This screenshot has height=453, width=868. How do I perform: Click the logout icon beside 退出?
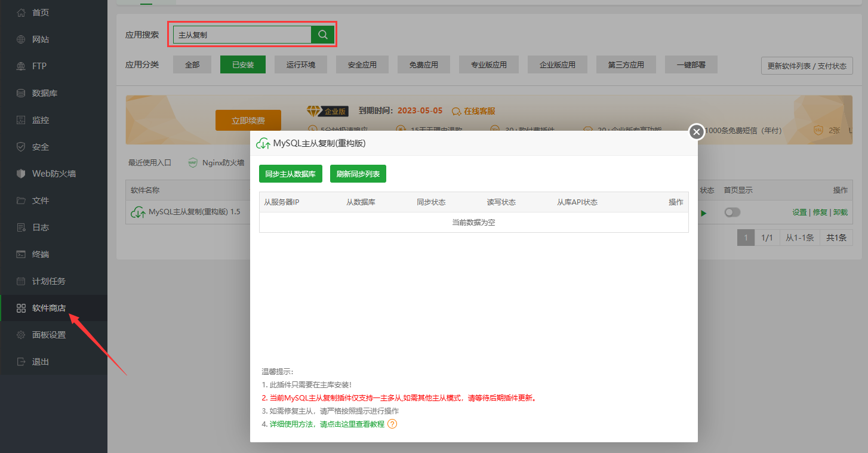click(x=21, y=362)
